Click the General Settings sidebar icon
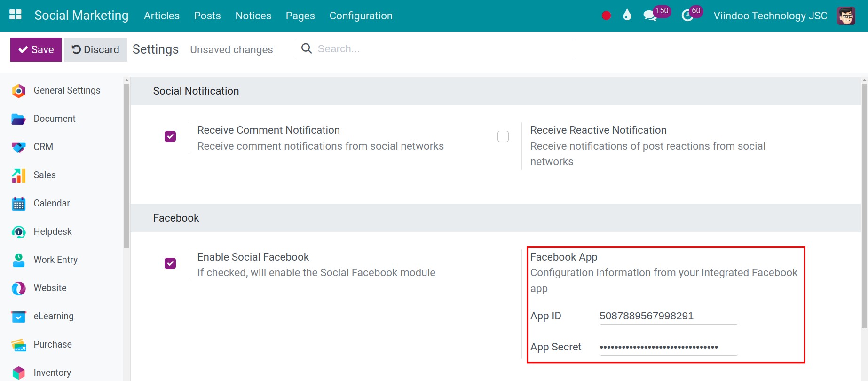Screen dimensions: 868x381 (18, 91)
